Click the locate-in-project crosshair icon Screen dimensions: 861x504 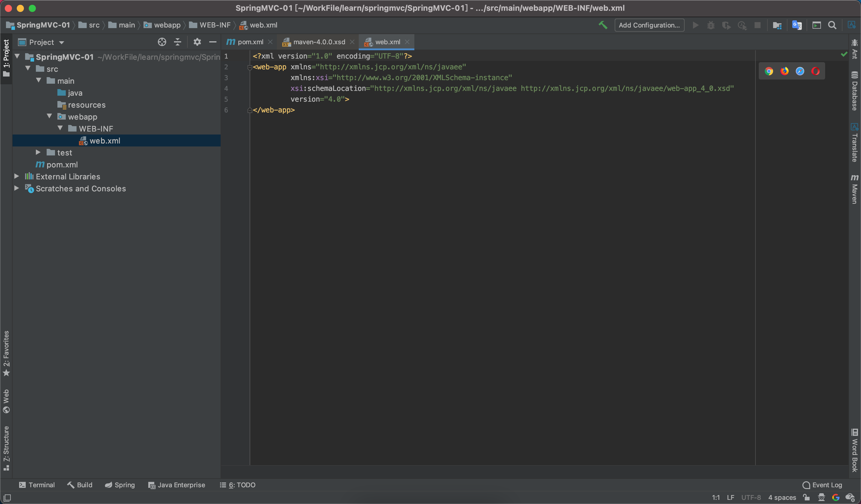pyautogui.click(x=162, y=42)
